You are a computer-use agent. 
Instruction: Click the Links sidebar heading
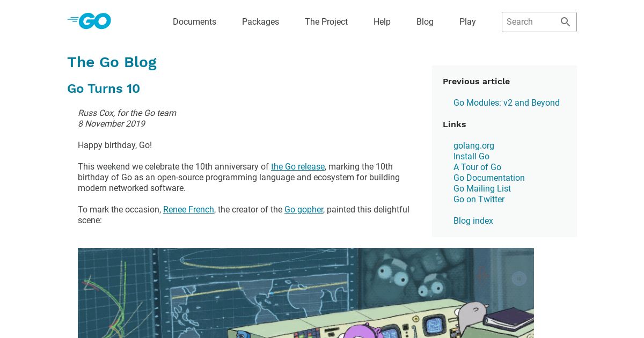pyautogui.click(x=454, y=124)
